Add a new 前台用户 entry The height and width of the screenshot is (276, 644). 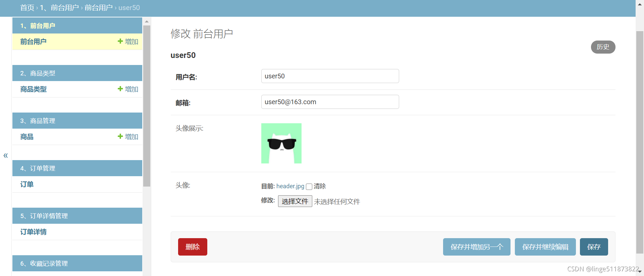coord(128,42)
